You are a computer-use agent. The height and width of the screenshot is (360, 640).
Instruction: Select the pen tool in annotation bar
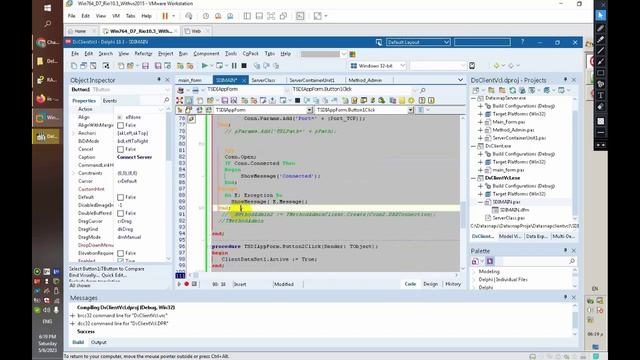tap(600, 29)
